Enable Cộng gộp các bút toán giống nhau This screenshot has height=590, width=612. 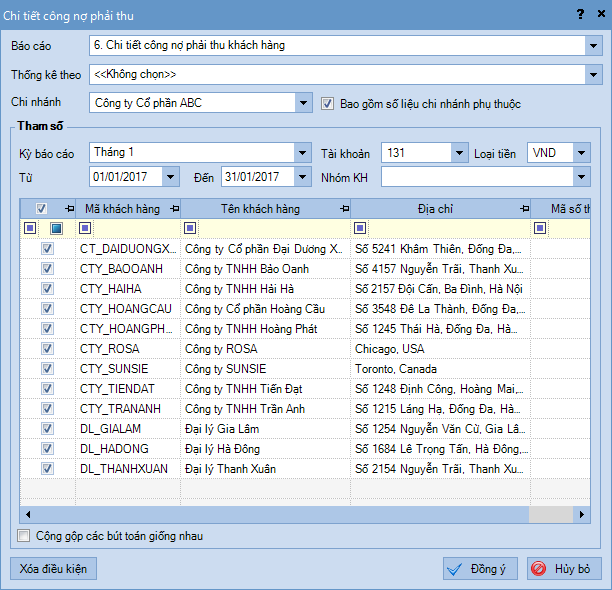(x=24, y=536)
